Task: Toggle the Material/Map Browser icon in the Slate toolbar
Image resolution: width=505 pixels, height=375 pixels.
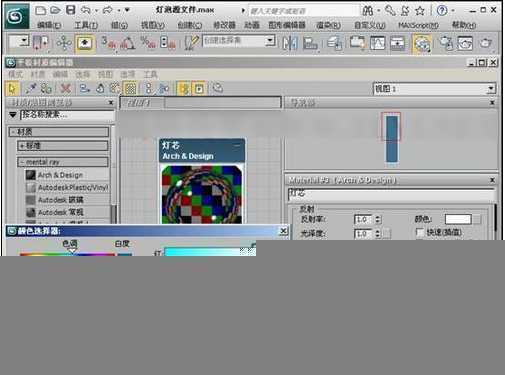Action: coord(184,89)
